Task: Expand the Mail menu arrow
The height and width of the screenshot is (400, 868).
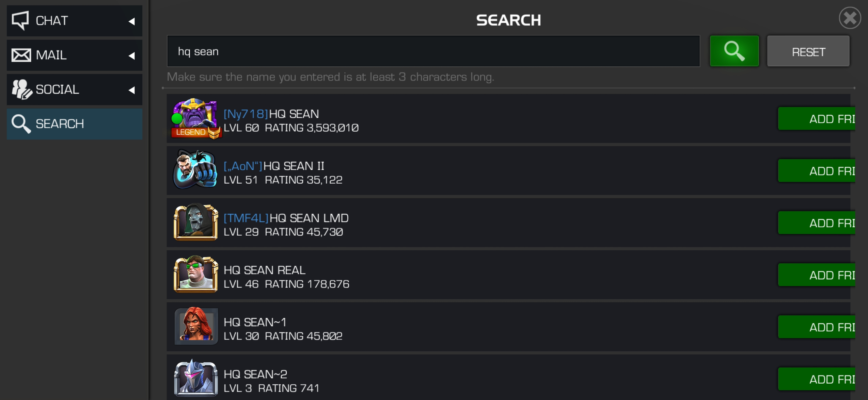Action: [132, 56]
